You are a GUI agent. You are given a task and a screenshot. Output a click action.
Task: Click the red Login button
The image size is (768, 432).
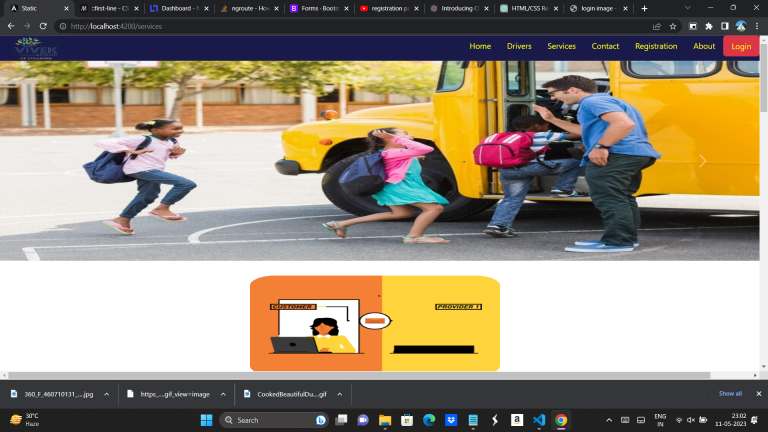click(741, 46)
